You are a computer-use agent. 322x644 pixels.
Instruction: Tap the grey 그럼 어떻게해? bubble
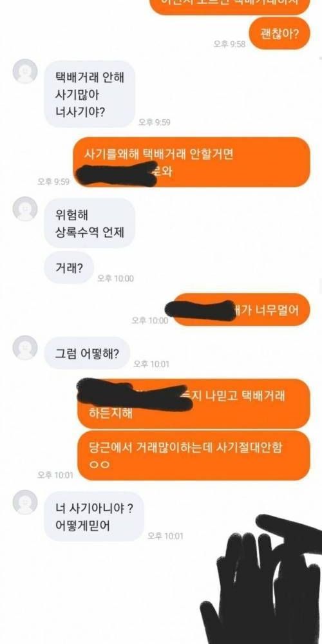(x=87, y=353)
